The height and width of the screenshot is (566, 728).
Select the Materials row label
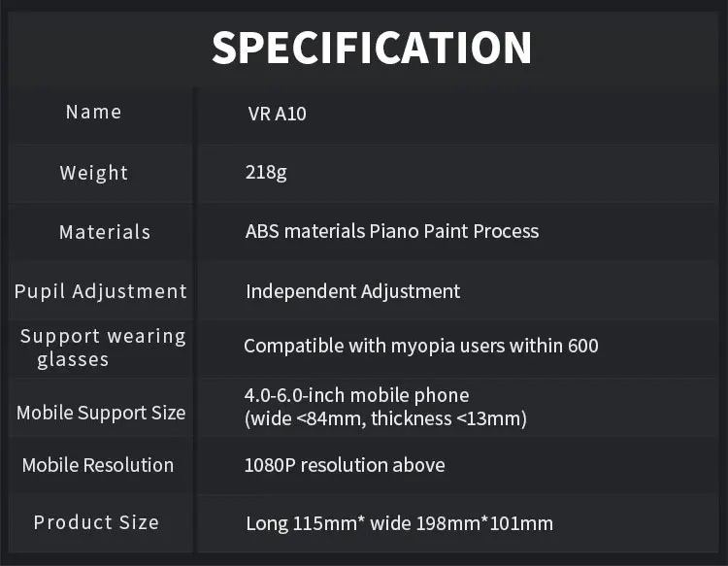[105, 232]
